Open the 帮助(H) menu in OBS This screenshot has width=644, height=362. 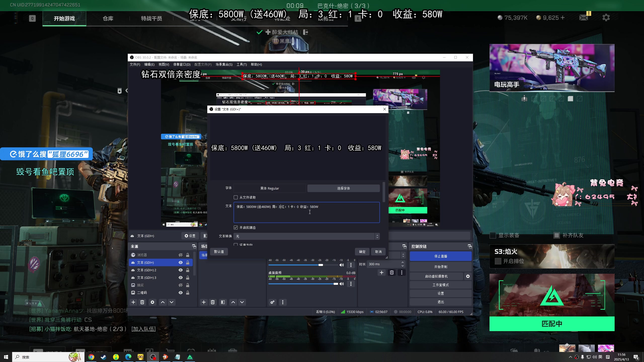(x=256, y=64)
